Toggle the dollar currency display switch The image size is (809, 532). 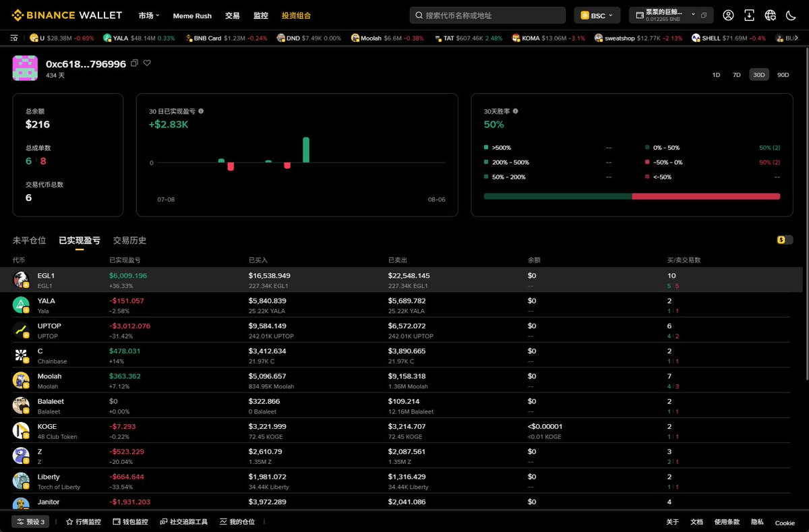pyautogui.click(x=785, y=239)
